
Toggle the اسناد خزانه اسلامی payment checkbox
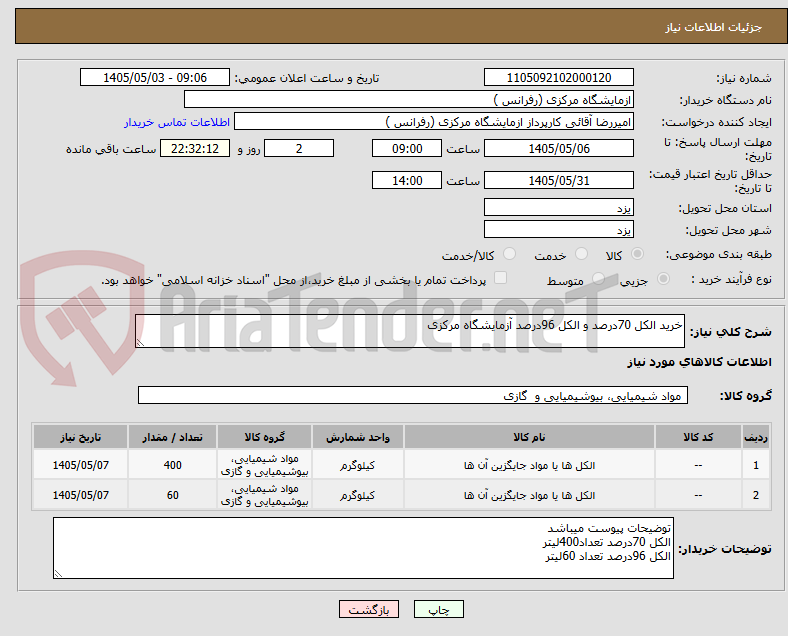[500, 278]
